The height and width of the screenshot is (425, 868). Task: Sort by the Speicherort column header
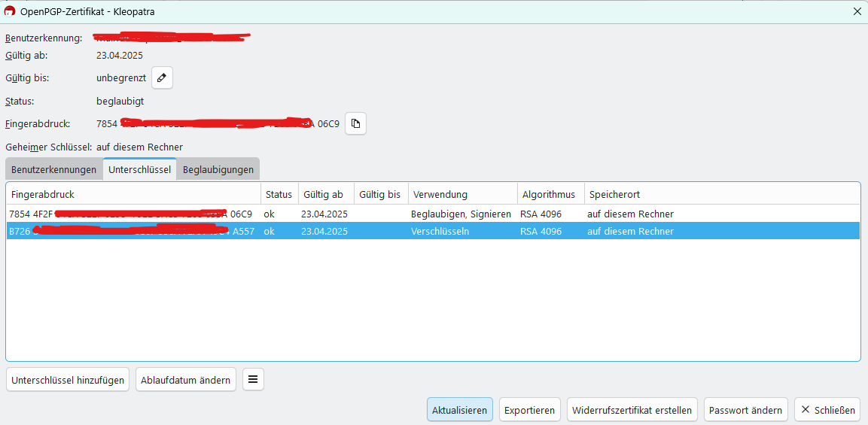722,195
